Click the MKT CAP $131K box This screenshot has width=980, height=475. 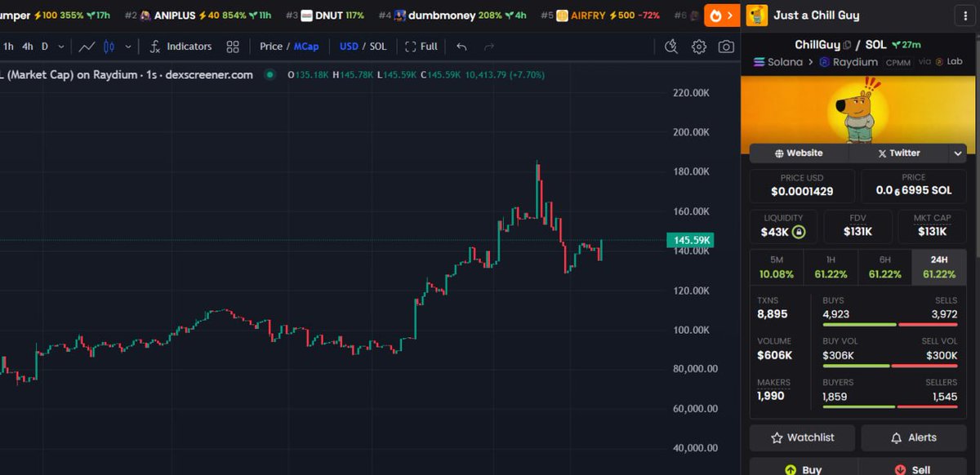tap(932, 226)
